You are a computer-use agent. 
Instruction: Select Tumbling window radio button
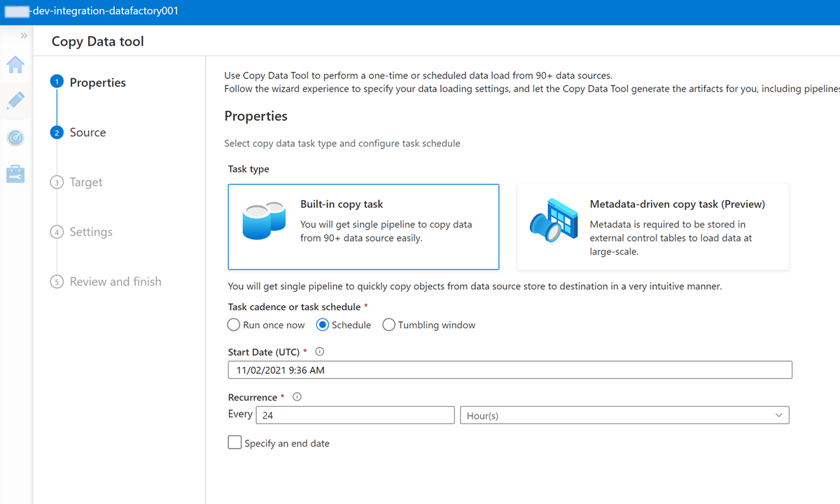click(x=389, y=325)
